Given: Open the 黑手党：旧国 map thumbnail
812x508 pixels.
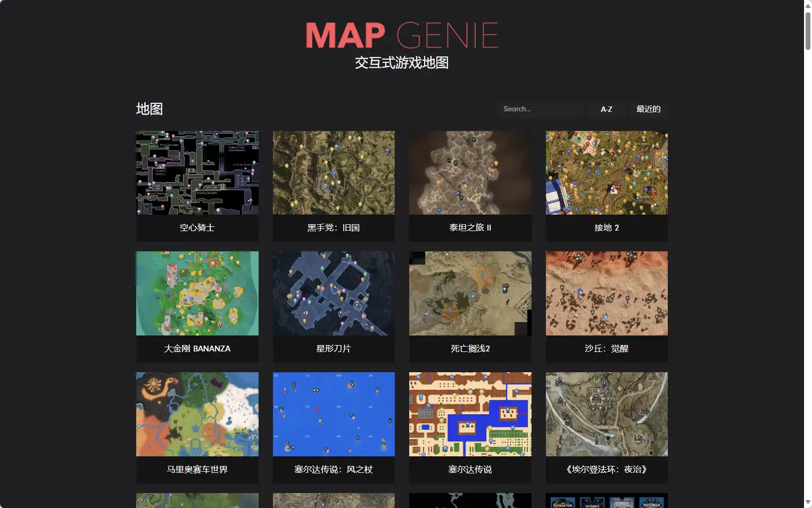Looking at the screenshot, I should (x=334, y=173).
